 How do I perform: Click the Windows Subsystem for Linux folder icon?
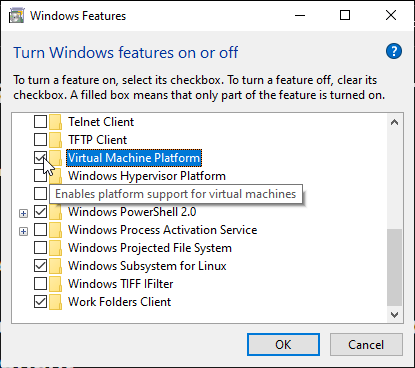pyautogui.click(x=55, y=266)
